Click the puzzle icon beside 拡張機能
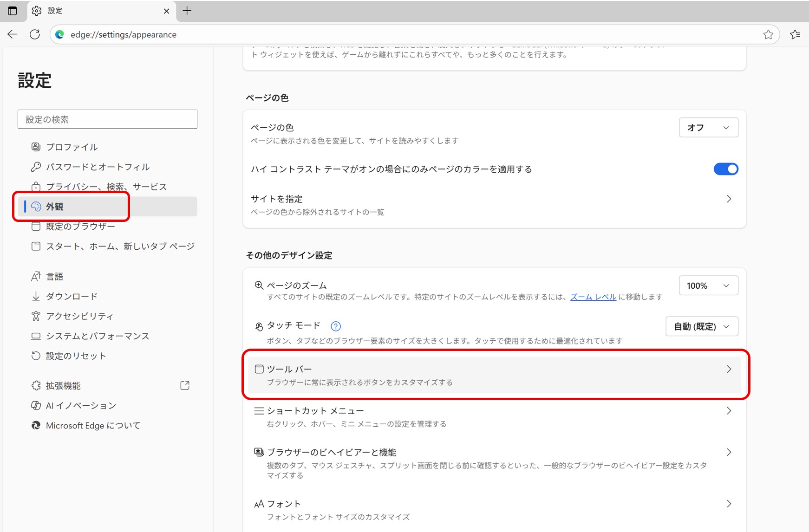Image resolution: width=809 pixels, height=532 pixels. [x=36, y=386]
